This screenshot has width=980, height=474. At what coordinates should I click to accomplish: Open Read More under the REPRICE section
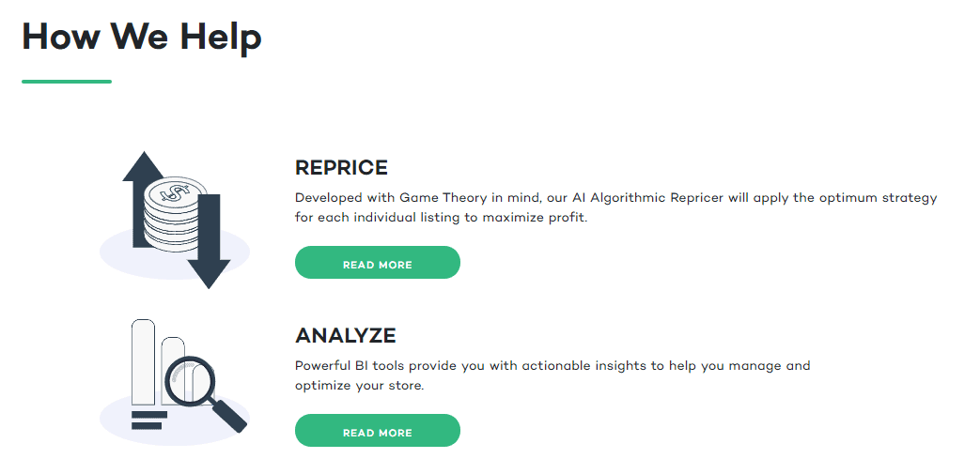tap(378, 262)
